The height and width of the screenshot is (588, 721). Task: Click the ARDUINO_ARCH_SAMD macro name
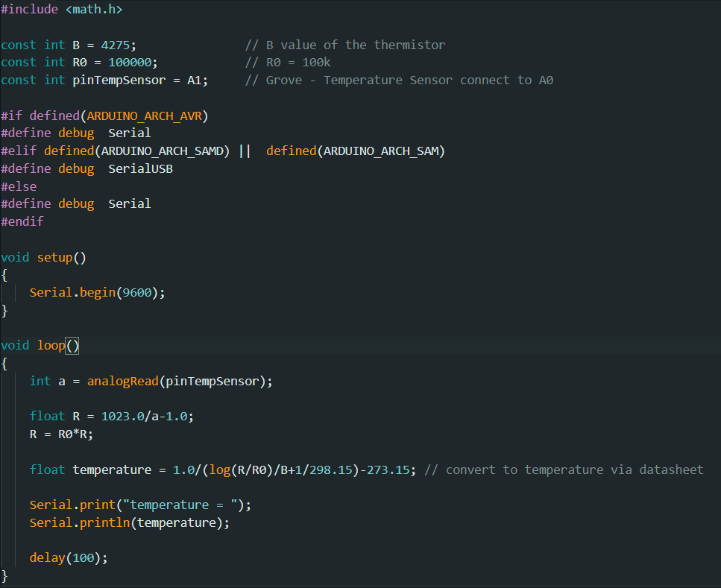[x=165, y=151]
